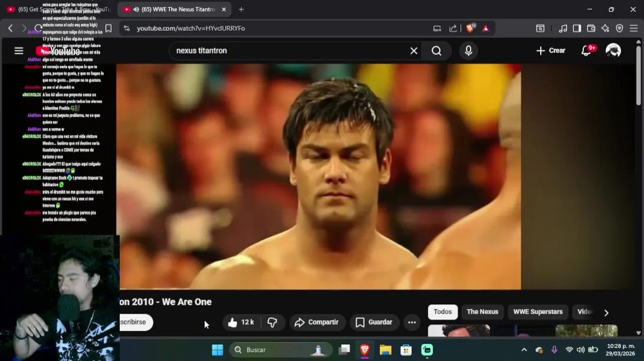The height and width of the screenshot is (361, 644).
Task: Click the share page icon in address bar
Action: (453, 29)
